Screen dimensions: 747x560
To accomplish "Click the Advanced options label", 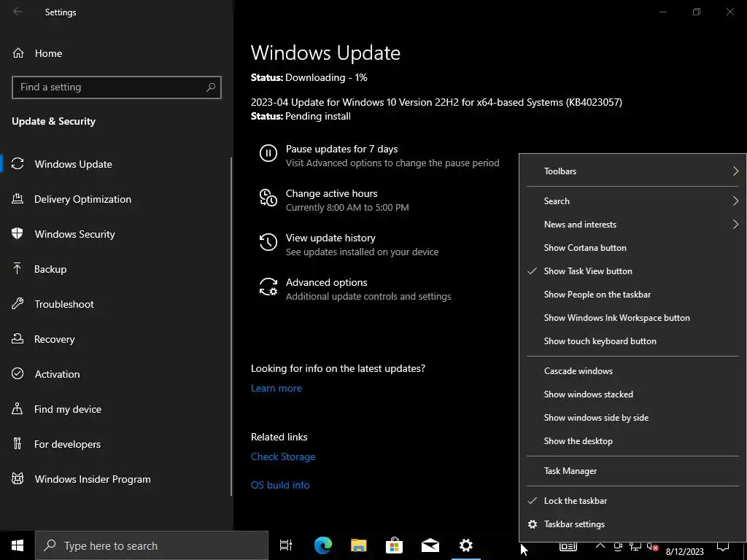I will (x=326, y=282).
